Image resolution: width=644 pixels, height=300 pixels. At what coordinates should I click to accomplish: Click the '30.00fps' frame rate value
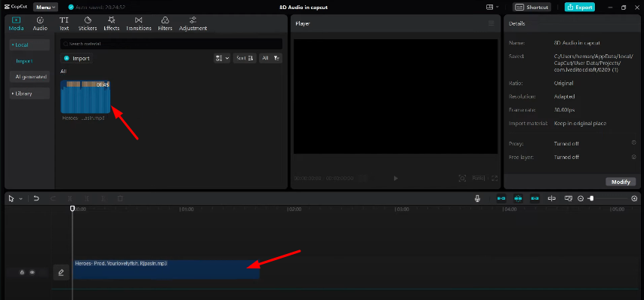564,110
